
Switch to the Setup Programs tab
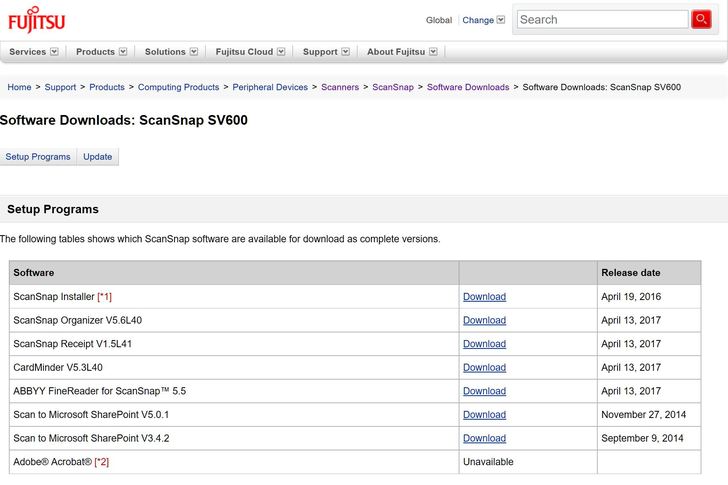(38, 157)
